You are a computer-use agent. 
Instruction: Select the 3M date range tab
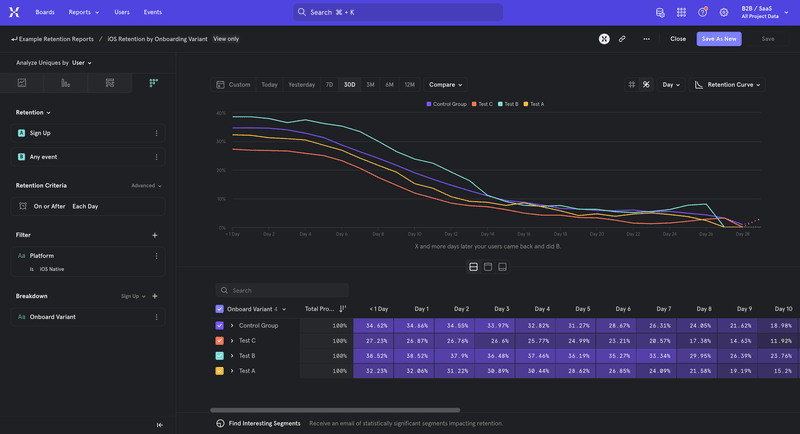pos(370,85)
